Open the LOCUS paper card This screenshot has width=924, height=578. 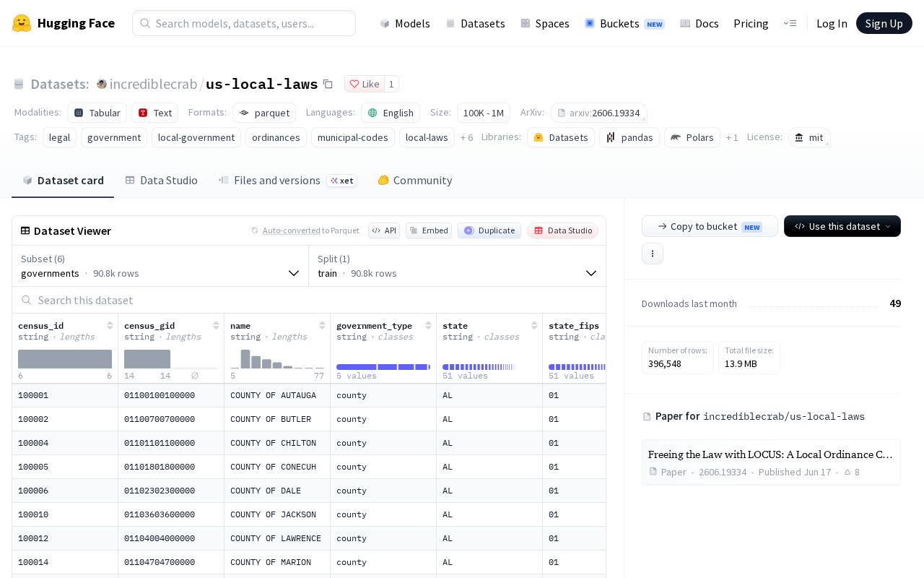tap(771, 462)
